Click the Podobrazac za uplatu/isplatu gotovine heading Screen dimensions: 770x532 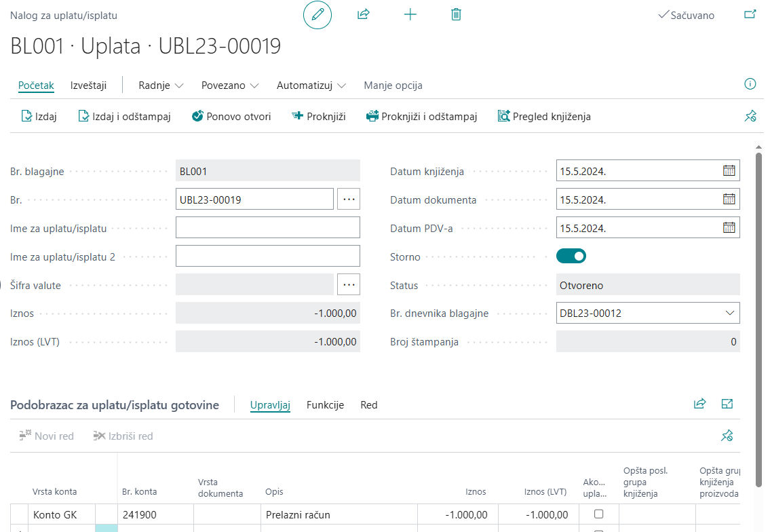[115, 405]
